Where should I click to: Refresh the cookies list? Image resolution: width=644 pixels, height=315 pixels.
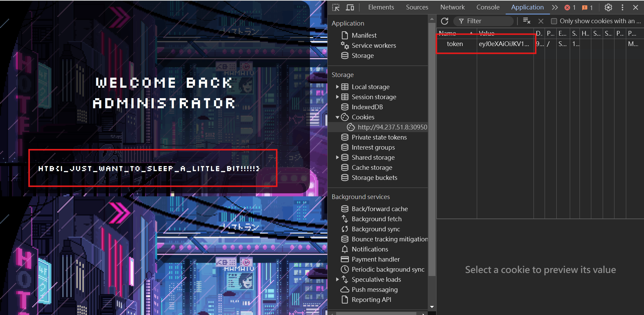pos(445,21)
